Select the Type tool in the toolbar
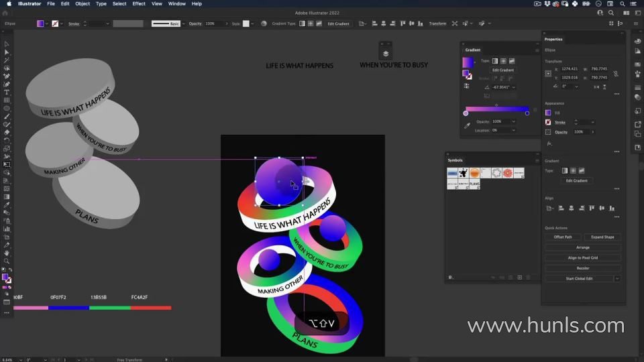This screenshot has width=644, height=362. (x=7, y=92)
